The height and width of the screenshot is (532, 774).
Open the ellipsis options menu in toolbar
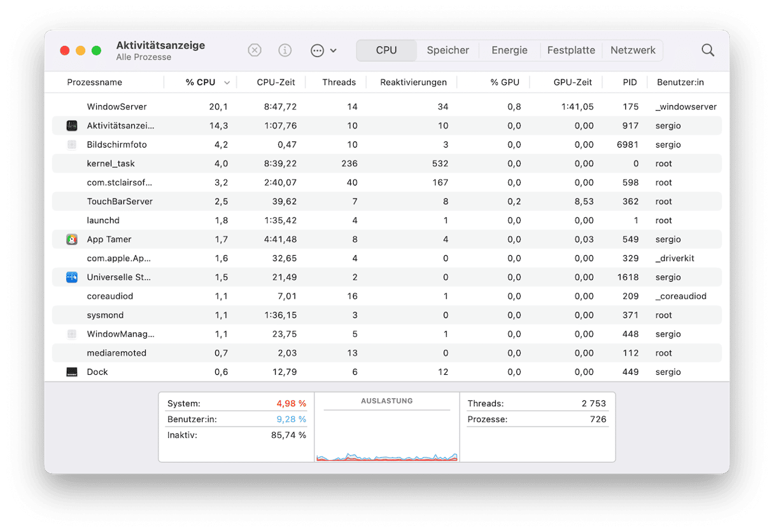click(323, 50)
